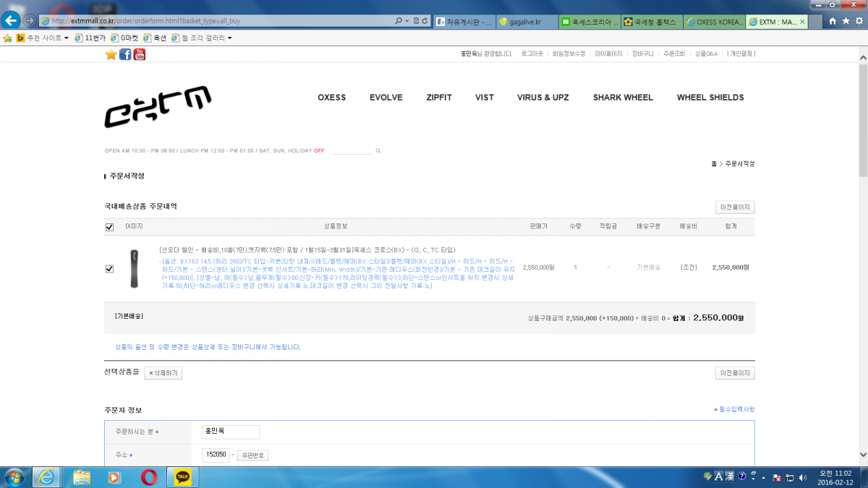Open KakaoTalk from the taskbar
The width and height of the screenshot is (868, 488).
(x=183, y=476)
